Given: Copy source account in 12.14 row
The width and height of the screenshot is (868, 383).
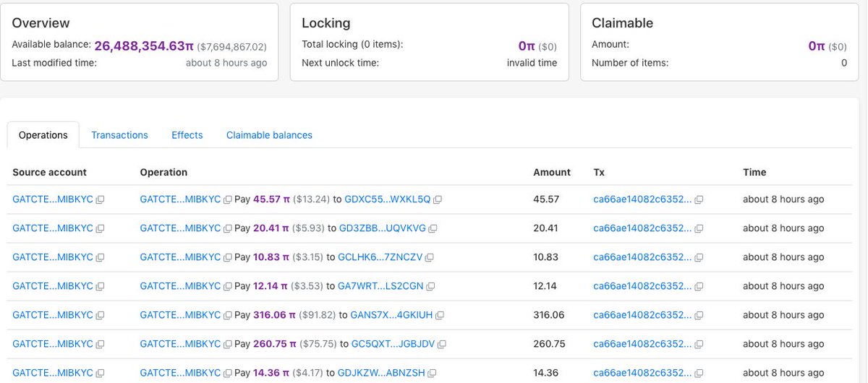Looking at the screenshot, I should click(101, 286).
